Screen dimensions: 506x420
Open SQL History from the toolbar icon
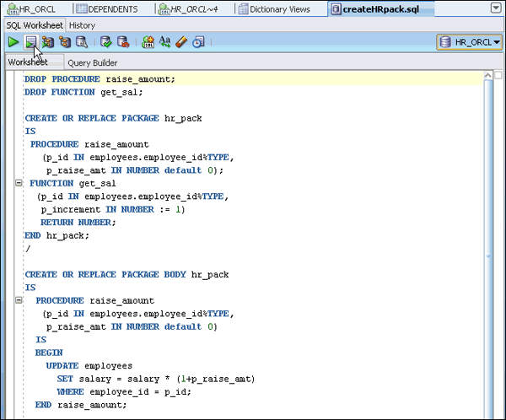198,41
